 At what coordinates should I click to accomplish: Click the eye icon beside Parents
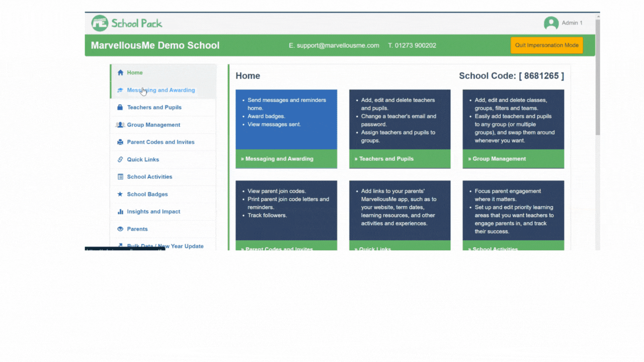(x=120, y=229)
